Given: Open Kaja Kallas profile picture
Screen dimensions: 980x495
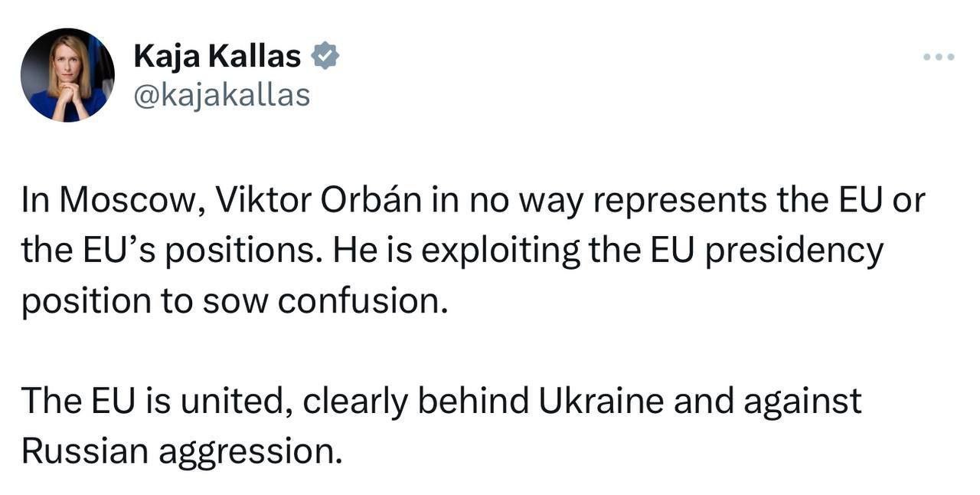Looking at the screenshot, I should tap(67, 75).
